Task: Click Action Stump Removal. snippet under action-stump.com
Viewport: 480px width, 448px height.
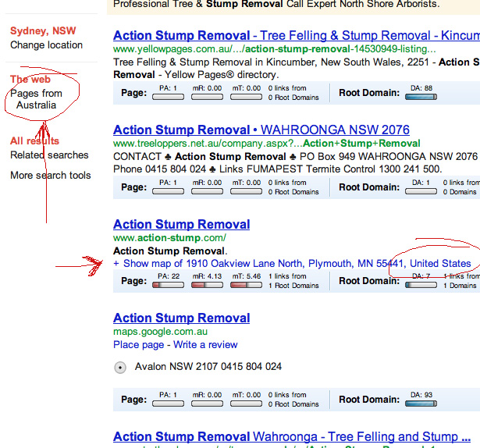Action: [170, 251]
